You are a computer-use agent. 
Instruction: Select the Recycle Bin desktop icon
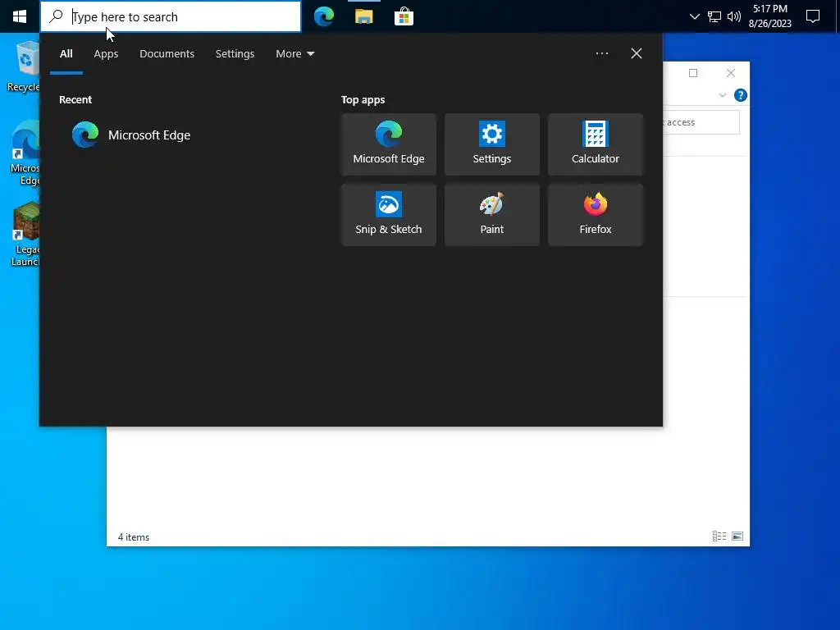click(24, 67)
